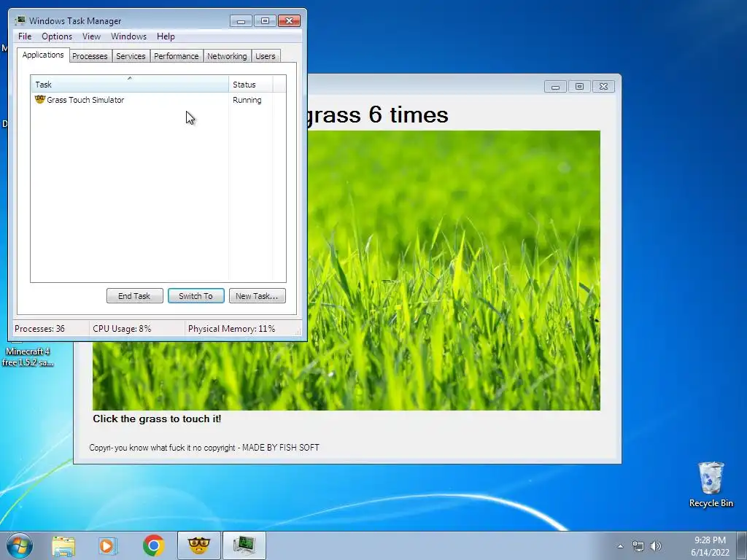Select the Applications tab

[x=43, y=55]
